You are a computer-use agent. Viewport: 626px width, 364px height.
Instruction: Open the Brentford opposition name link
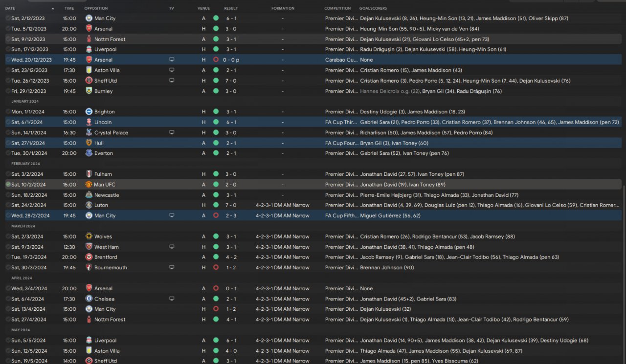[x=106, y=257]
